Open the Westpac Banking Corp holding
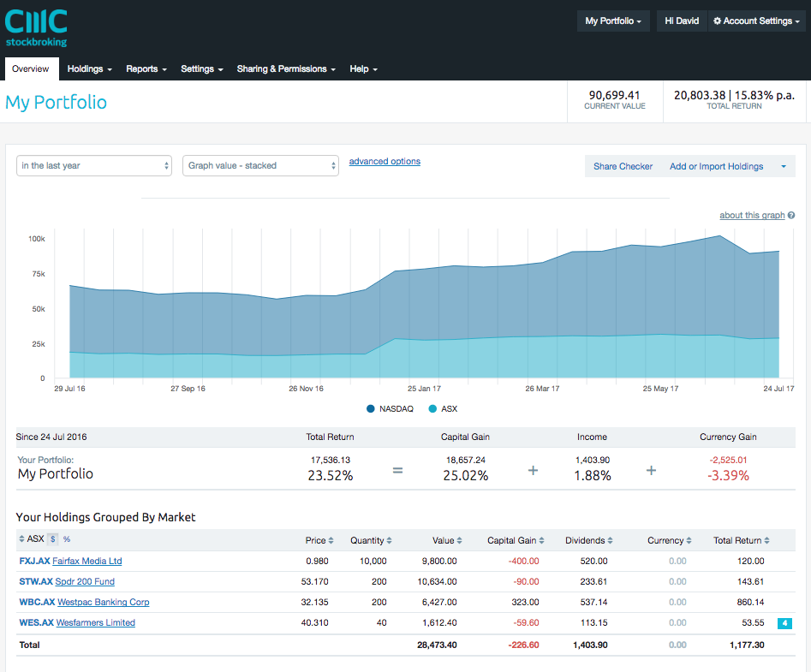 point(103,602)
